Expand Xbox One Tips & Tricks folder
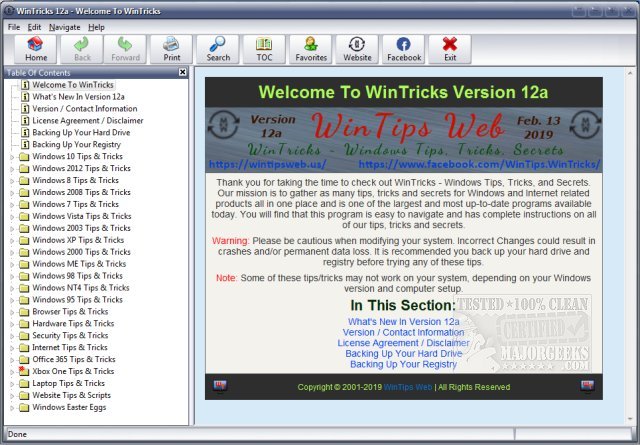 [x=12, y=372]
